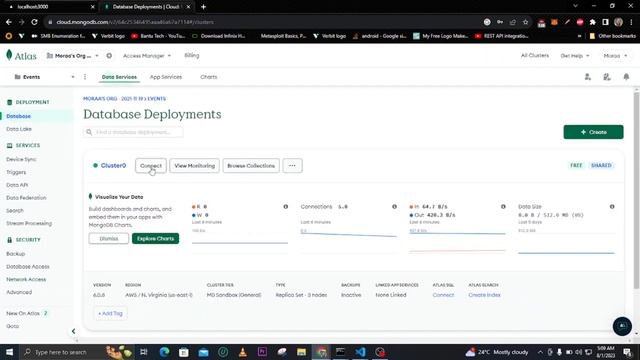Click View Monitoring button
Image resolution: width=640 pixels, height=360 pixels.
tap(194, 166)
